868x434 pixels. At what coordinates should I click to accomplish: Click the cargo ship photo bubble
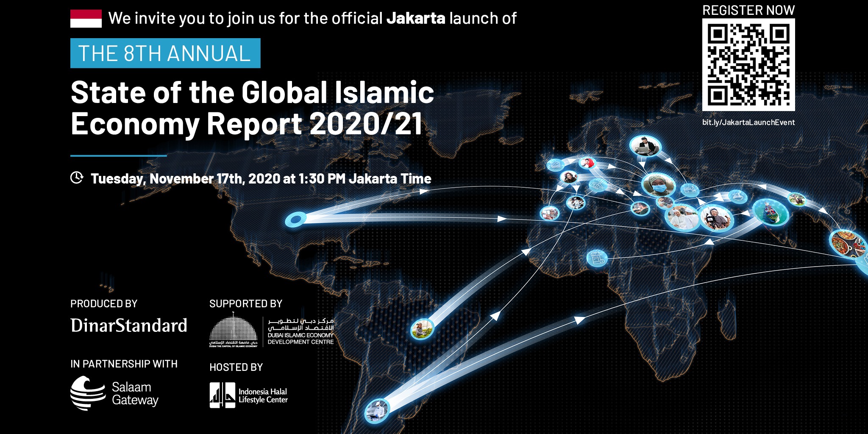(x=771, y=212)
